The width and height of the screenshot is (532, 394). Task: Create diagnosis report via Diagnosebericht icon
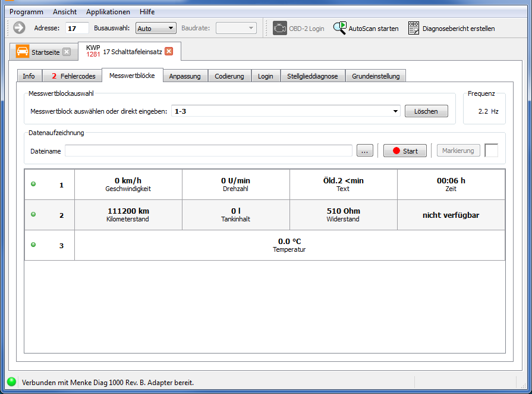(x=414, y=28)
